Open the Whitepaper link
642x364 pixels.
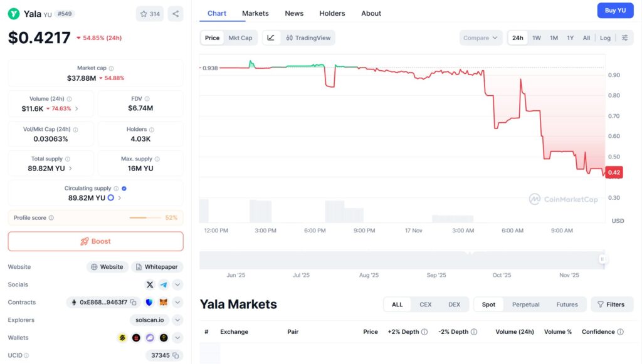(157, 267)
